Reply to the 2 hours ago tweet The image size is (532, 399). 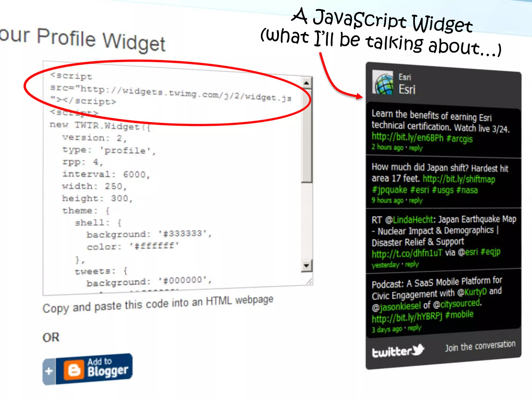tap(416, 148)
